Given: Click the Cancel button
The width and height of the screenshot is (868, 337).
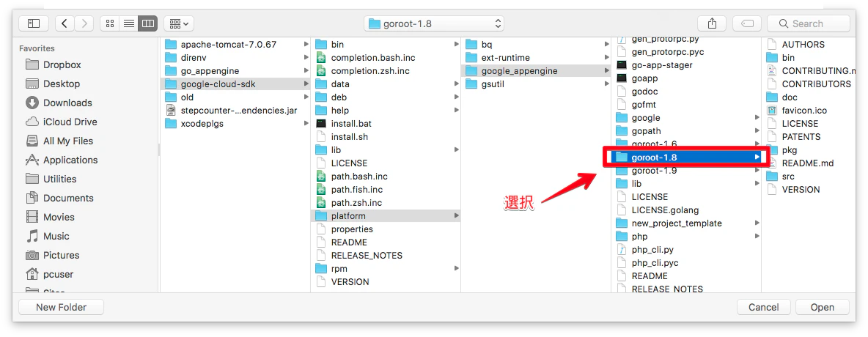Looking at the screenshot, I should [763, 307].
